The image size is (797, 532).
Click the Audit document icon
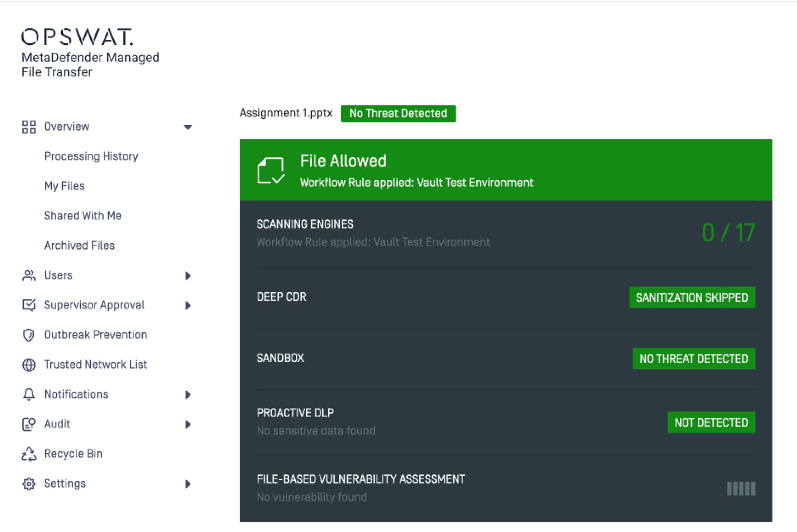[x=29, y=424]
